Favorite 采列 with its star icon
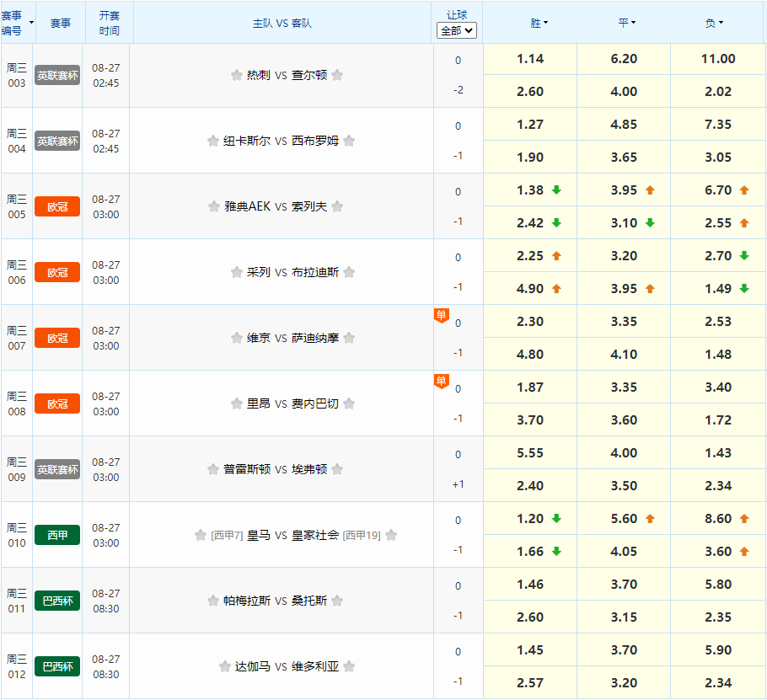767x700 pixels. click(x=237, y=272)
